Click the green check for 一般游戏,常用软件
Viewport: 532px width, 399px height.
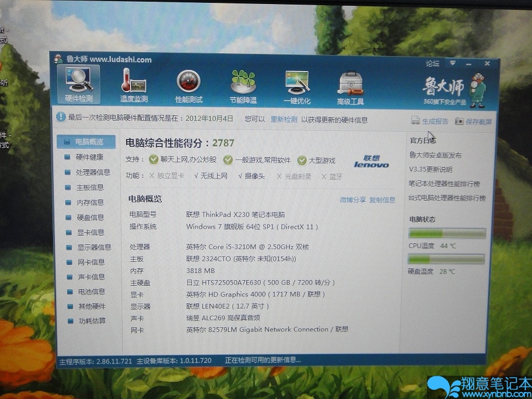228,160
